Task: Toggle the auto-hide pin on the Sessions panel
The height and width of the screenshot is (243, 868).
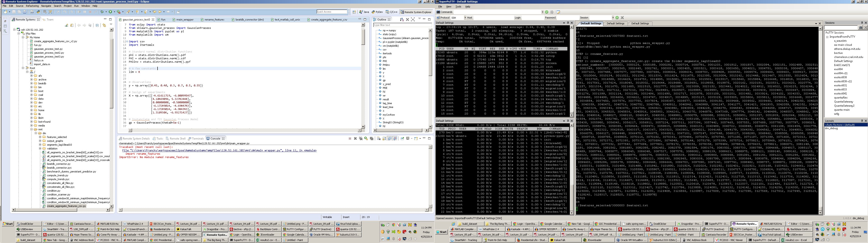Action: (x=862, y=23)
